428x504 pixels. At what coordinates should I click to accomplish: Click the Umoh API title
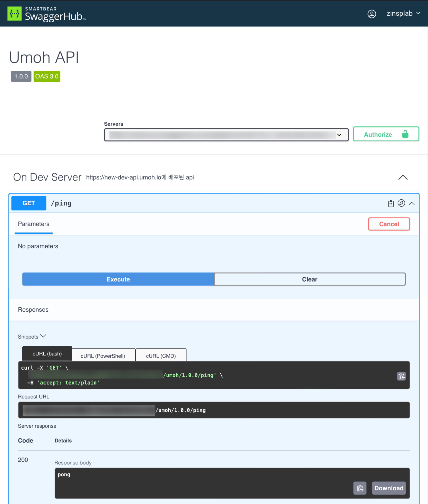click(x=44, y=57)
